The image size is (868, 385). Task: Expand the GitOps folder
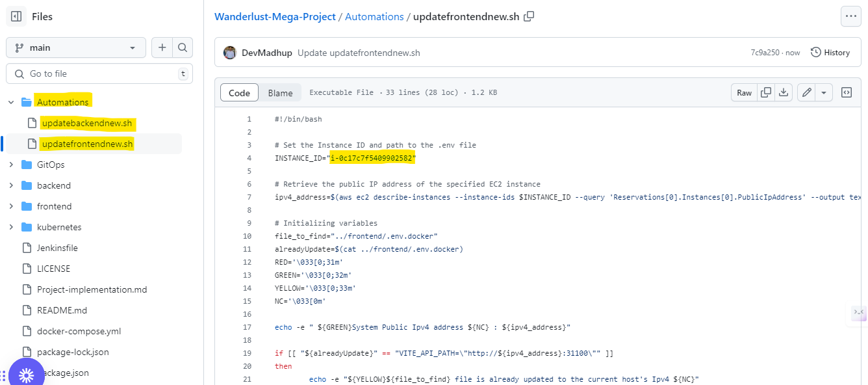tap(11, 165)
